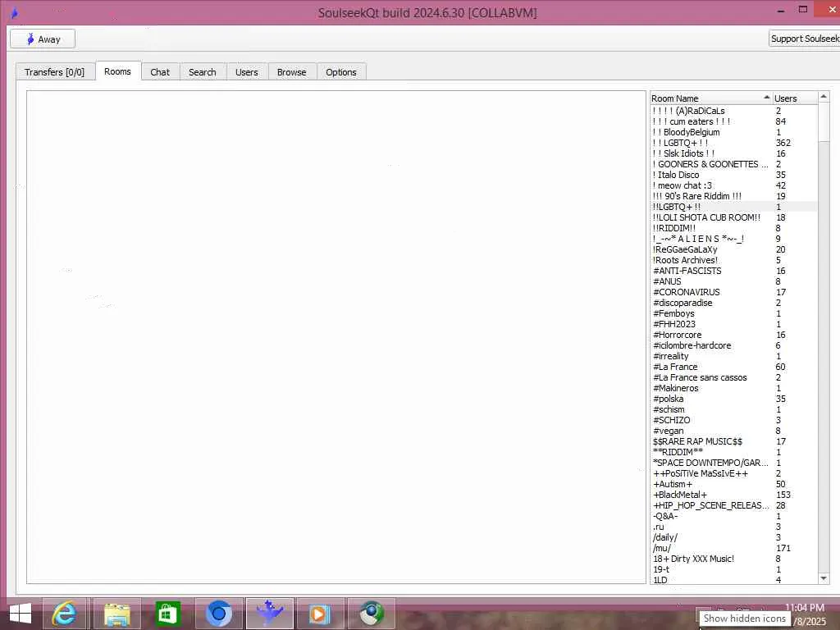Select room '! Italo Disco'
This screenshot has width=840, height=630.
(733, 176)
